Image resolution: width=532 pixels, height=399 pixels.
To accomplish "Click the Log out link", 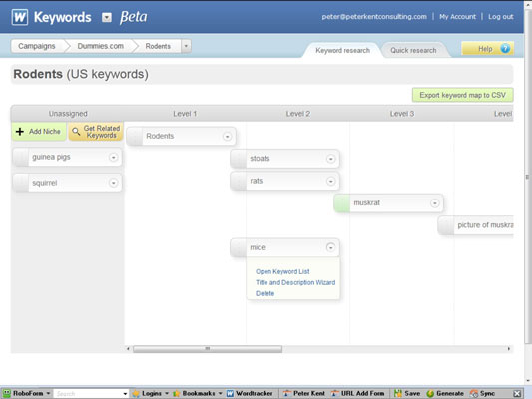I will (x=501, y=17).
